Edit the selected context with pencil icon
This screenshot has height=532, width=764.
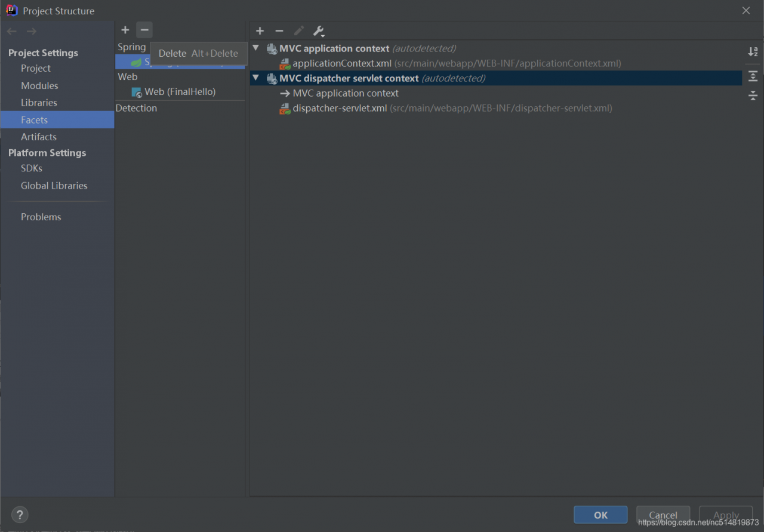click(299, 31)
